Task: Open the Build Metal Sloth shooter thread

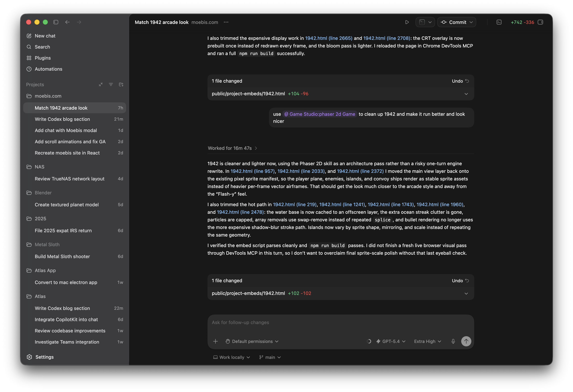Action: pyautogui.click(x=74, y=256)
